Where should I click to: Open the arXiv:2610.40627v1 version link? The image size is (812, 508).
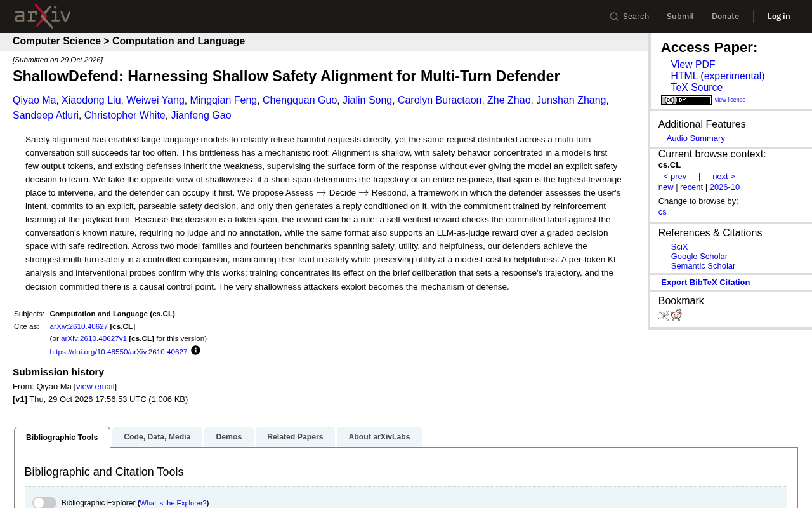point(94,338)
